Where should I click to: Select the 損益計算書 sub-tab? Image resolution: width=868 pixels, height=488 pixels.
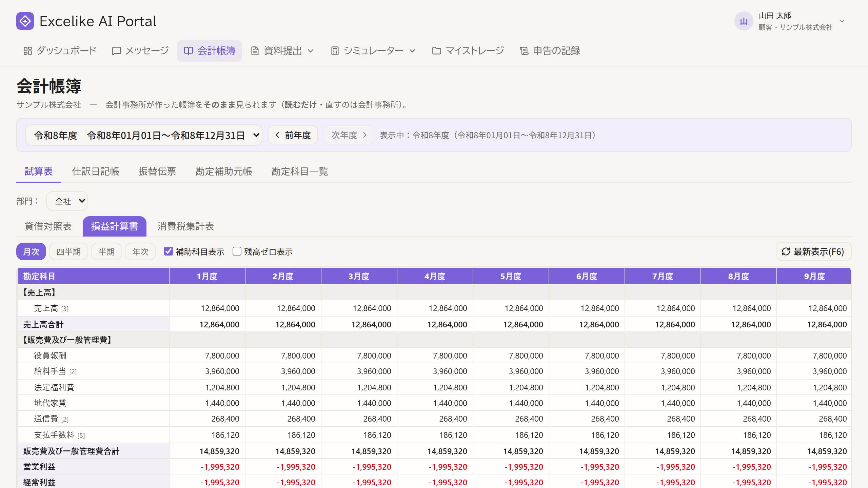[115, 226]
